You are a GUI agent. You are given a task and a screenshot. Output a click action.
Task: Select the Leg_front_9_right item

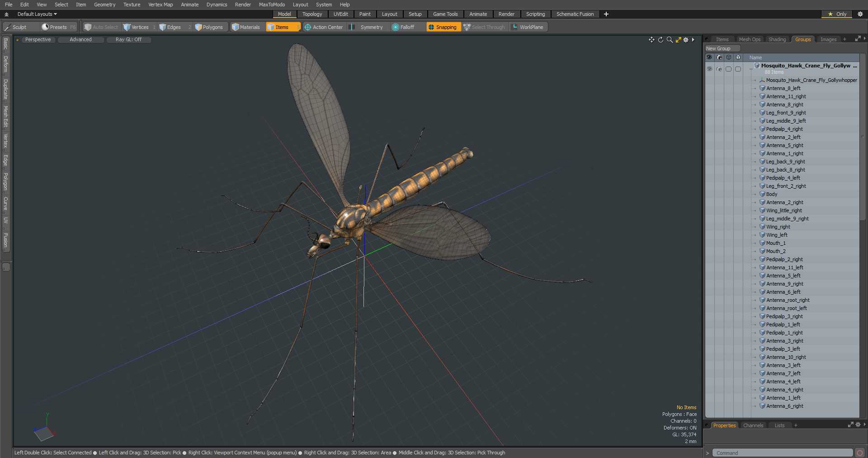786,113
